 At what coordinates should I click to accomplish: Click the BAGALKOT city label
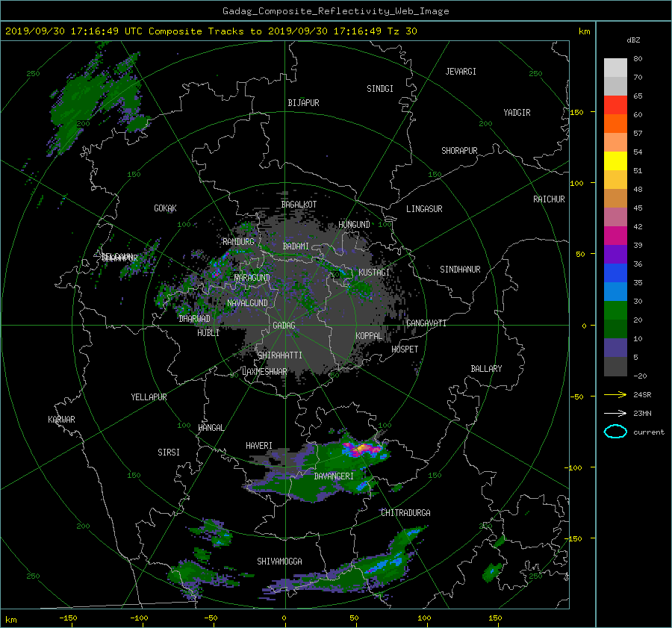point(299,205)
